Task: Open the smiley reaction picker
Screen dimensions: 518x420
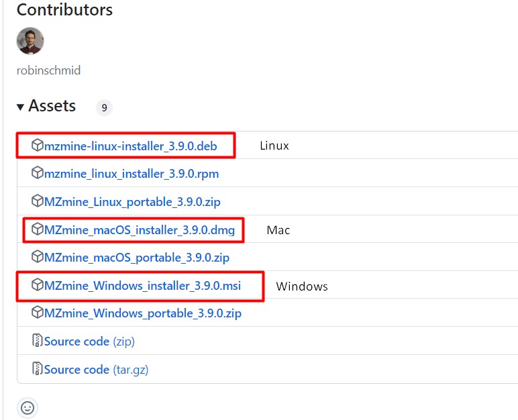Action: (x=28, y=408)
